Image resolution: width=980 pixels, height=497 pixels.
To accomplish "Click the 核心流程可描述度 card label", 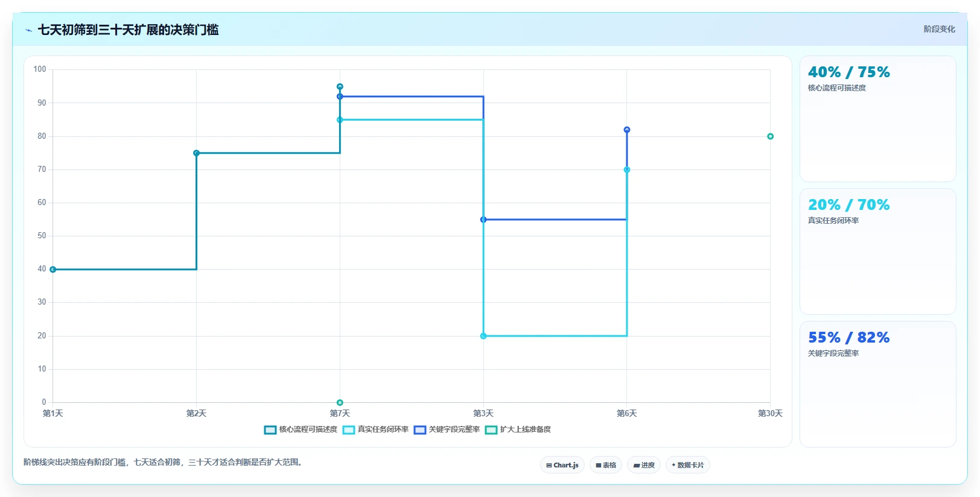I will 837,88.
